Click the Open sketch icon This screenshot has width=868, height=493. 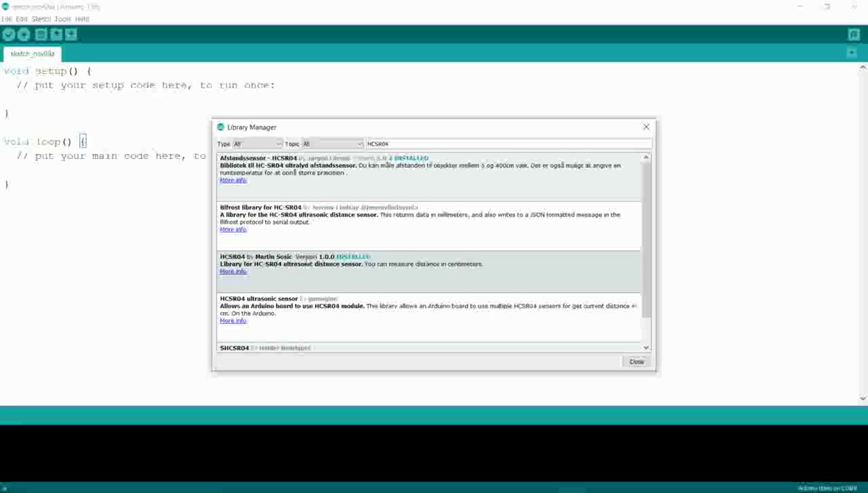[56, 34]
